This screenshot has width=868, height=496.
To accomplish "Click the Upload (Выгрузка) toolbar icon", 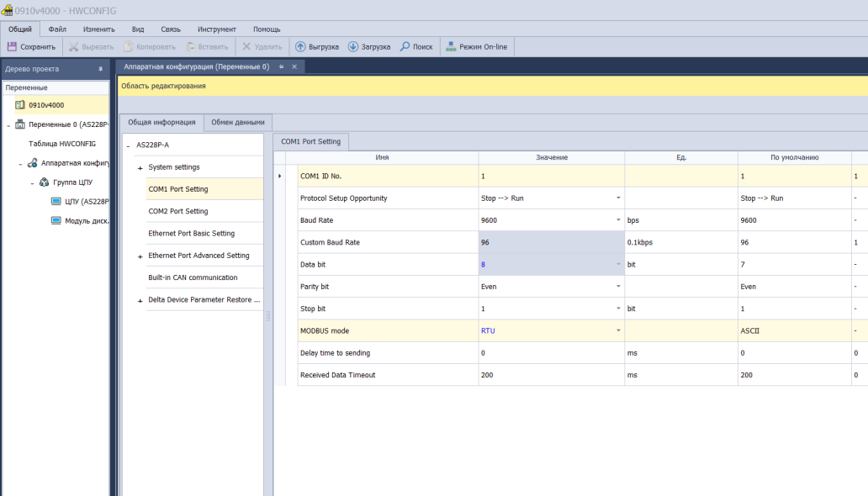I will [x=300, y=47].
